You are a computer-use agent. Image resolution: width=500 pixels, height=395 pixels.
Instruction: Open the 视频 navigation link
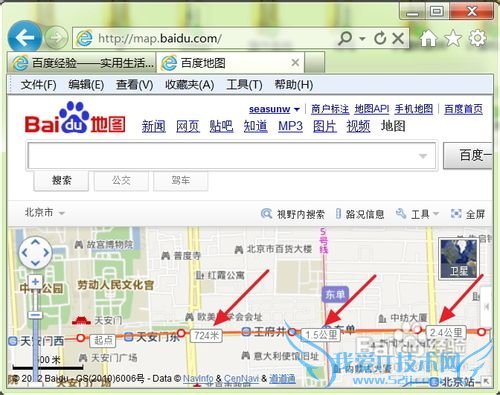[x=358, y=126]
